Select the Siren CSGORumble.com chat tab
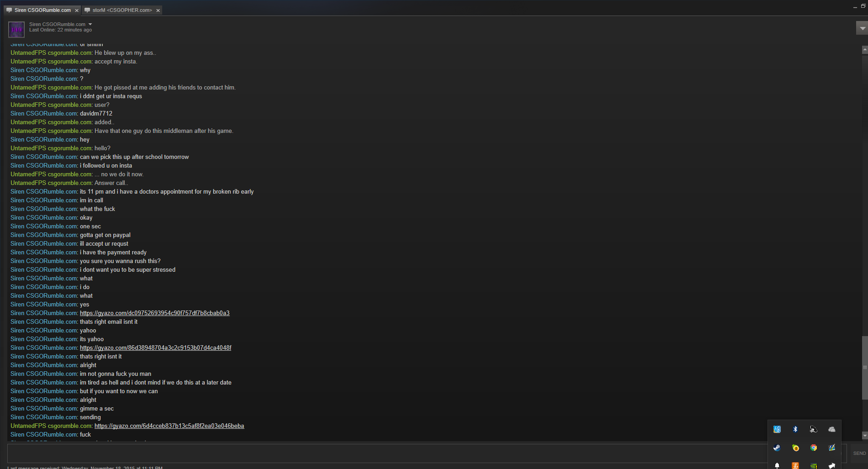The width and height of the screenshot is (868, 469). pos(42,10)
